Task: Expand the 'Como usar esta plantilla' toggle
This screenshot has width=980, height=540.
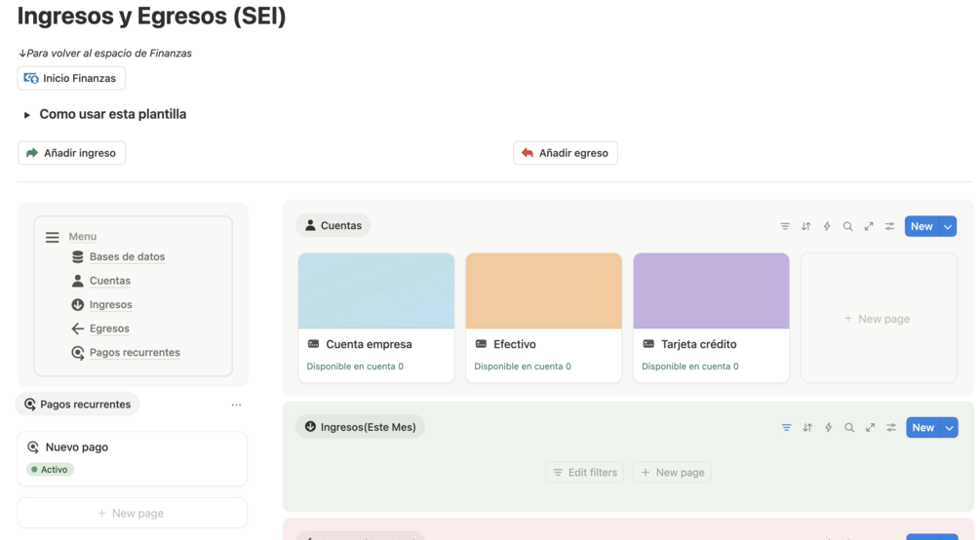Action: click(x=27, y=115)
